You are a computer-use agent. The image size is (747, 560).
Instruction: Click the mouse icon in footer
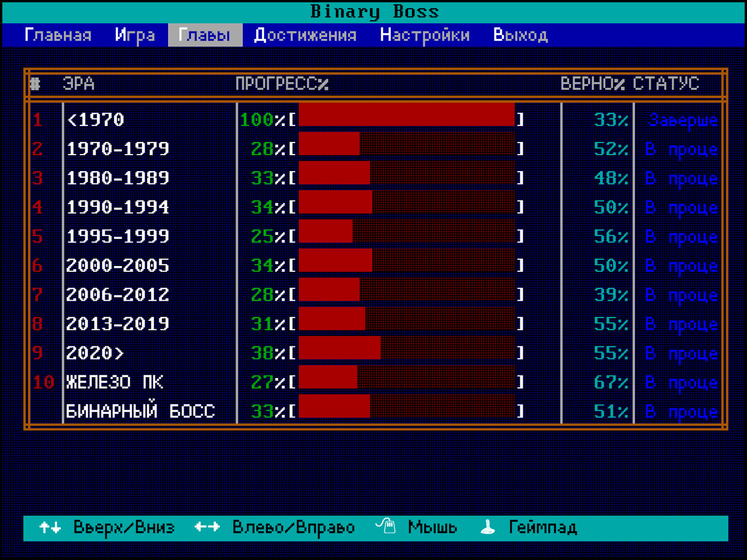(386, 527)
